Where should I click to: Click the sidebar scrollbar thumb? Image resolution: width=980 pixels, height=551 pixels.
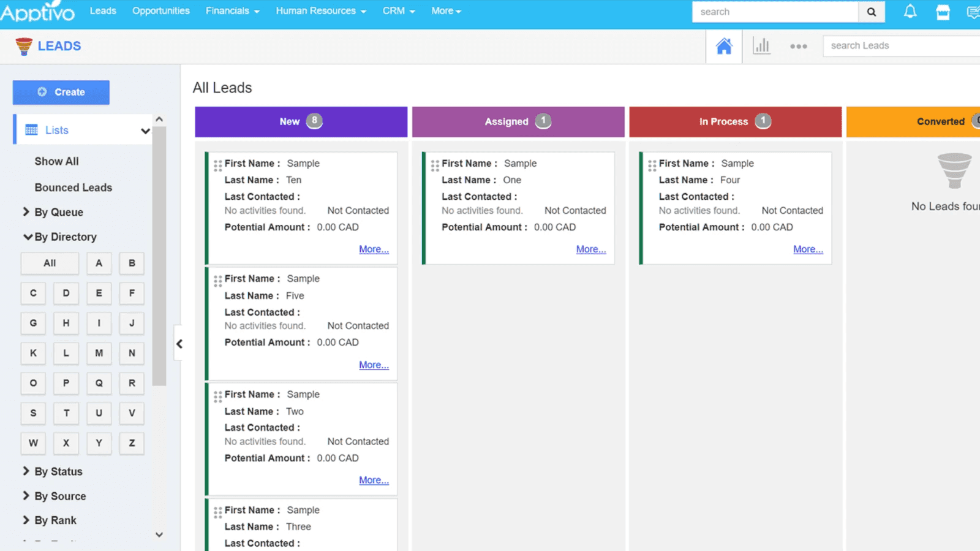click(x=159, y=256)
